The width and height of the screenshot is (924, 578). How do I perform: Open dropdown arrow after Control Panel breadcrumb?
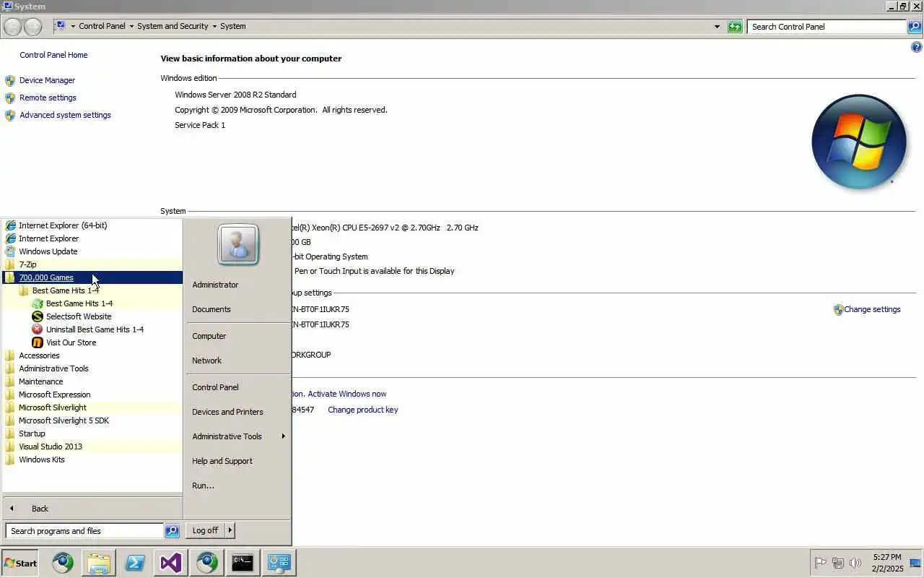[x=131, y=27]
